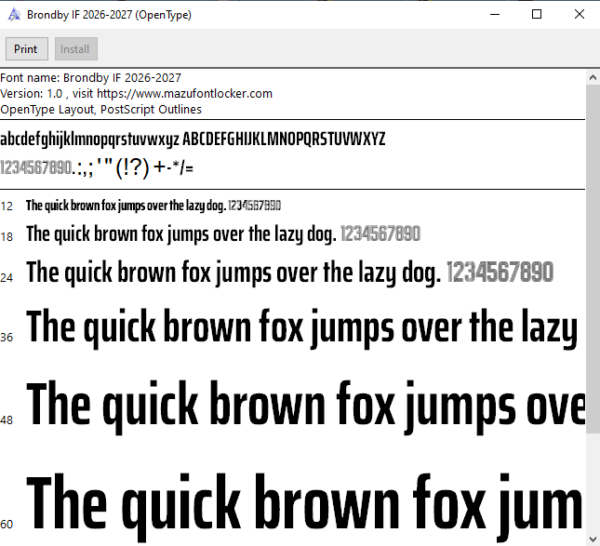Viewport: 600px width, 546px height.
Task: Click the size 18 sample sentence
Action: point(223,234)
